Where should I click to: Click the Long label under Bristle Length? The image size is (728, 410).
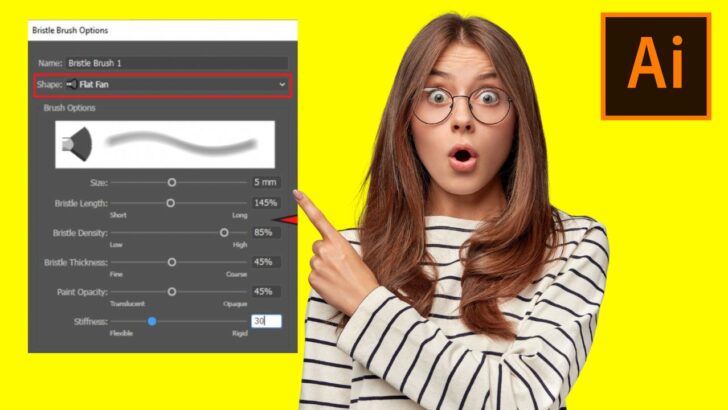[x=240, y=215]
